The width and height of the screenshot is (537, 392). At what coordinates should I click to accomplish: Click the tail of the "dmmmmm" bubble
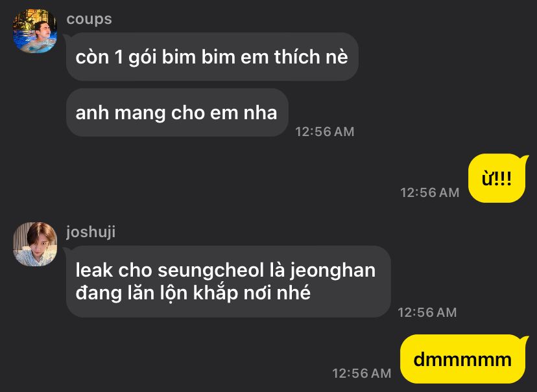pyautogui.click(x=524, y=339)
